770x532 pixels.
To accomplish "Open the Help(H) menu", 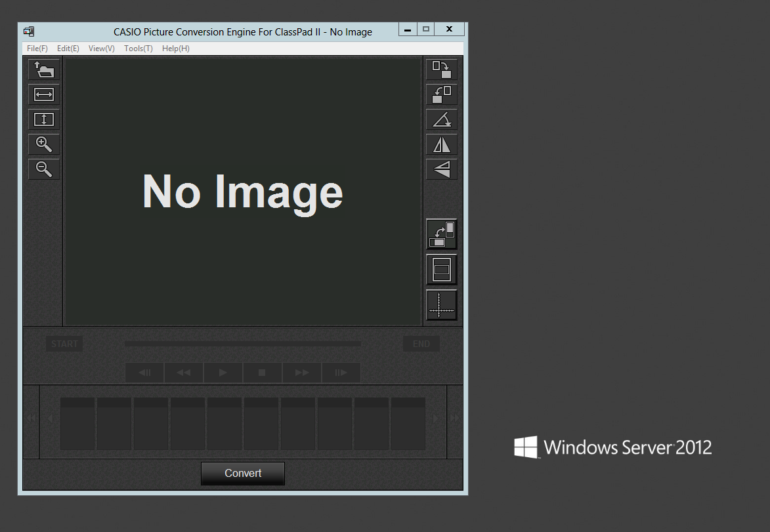I will coord(175,48).
